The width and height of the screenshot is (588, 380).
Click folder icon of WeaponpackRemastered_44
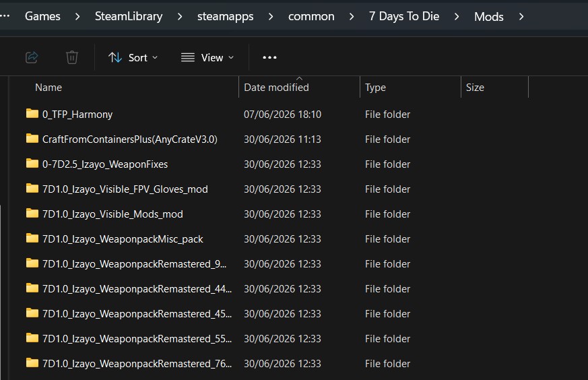(32, 288)
